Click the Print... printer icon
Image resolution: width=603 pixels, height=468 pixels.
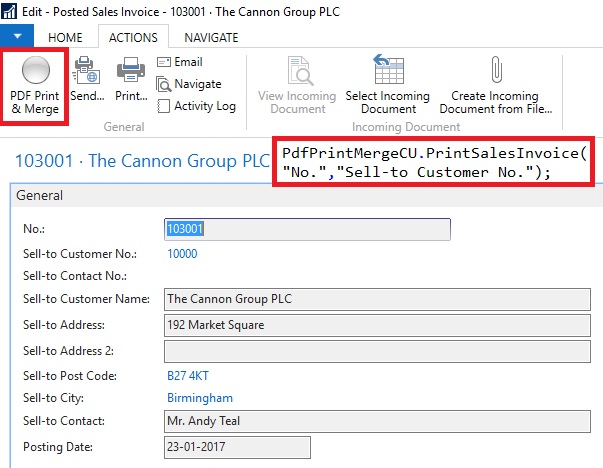131,70
